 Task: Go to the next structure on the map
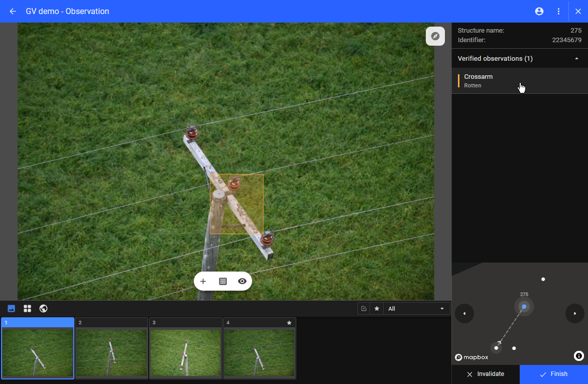(574, 314)
